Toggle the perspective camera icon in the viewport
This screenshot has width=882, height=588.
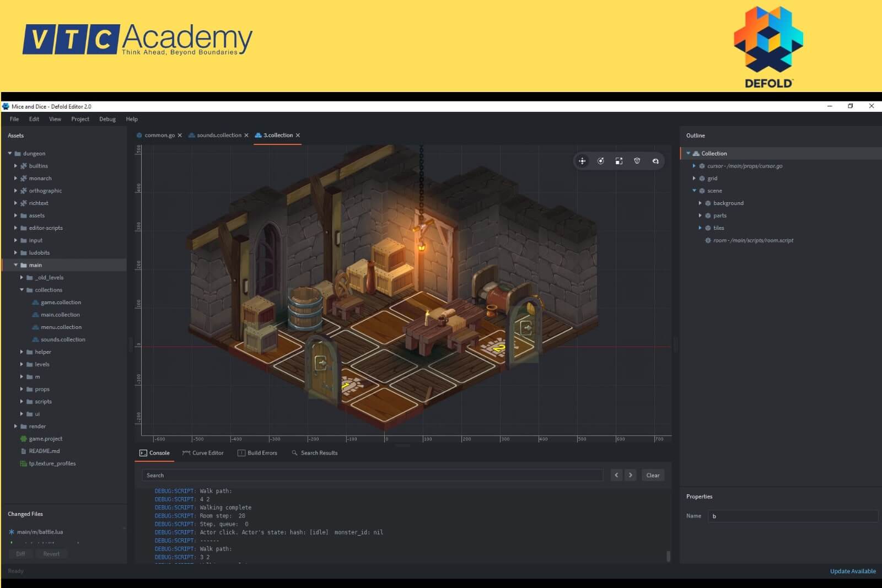pyautogui.click(x=637, y=161)
